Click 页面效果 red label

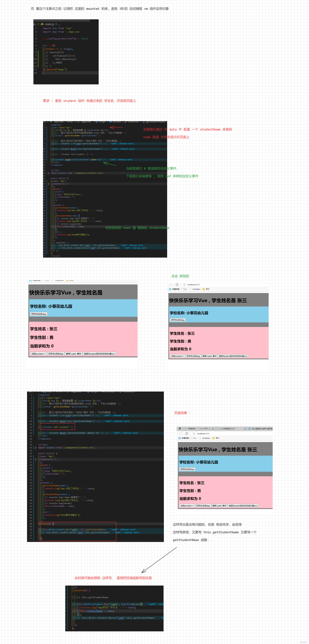click(x=183, y=413)
